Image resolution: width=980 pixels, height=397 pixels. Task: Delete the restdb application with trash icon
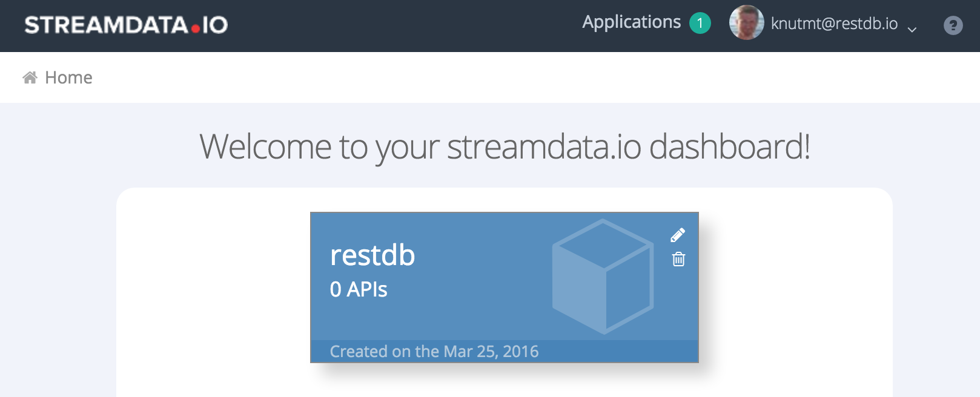coord(678,259)
